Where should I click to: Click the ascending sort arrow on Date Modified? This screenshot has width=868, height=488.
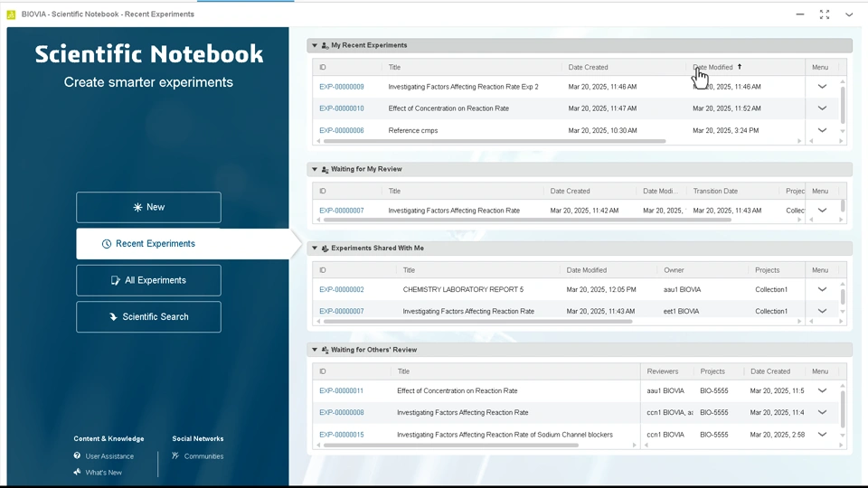coord(739,67)
